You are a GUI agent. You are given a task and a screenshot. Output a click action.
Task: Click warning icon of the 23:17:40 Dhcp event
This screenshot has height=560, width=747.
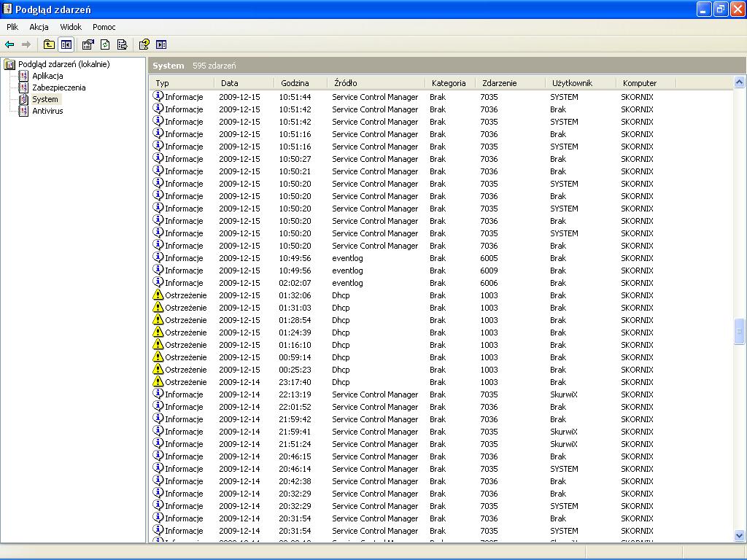(x=158, y=381)
